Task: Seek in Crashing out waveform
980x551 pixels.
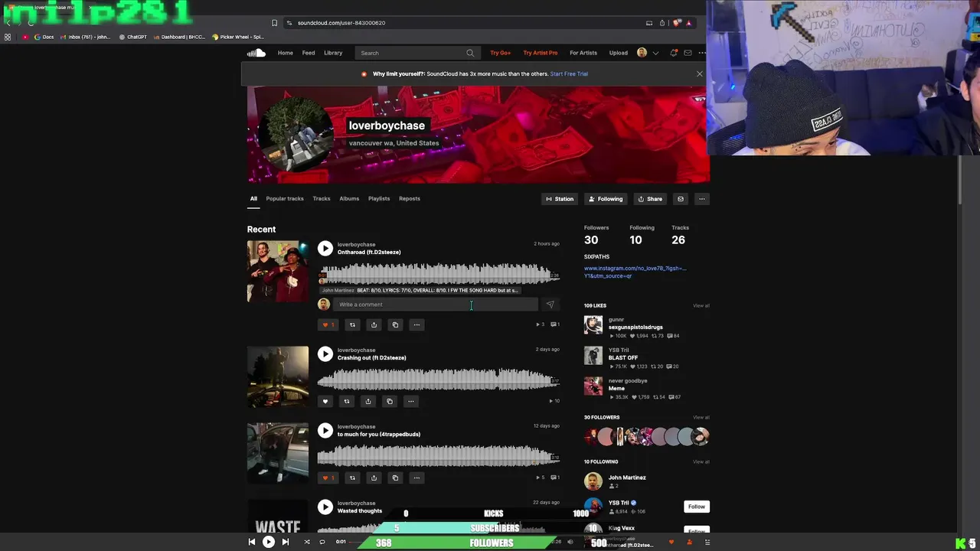Action: [x=438, y=379]
